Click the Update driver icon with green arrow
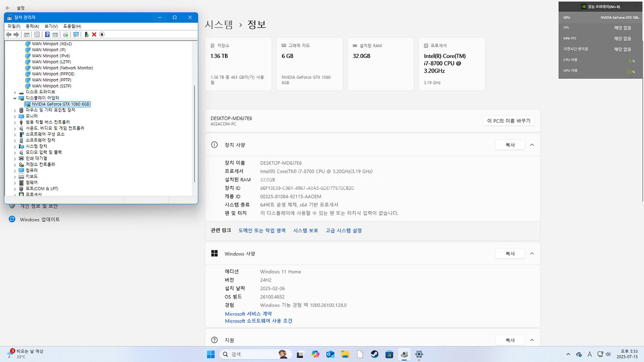The width and height of the screenshot is (644, 362). [86, 35]
